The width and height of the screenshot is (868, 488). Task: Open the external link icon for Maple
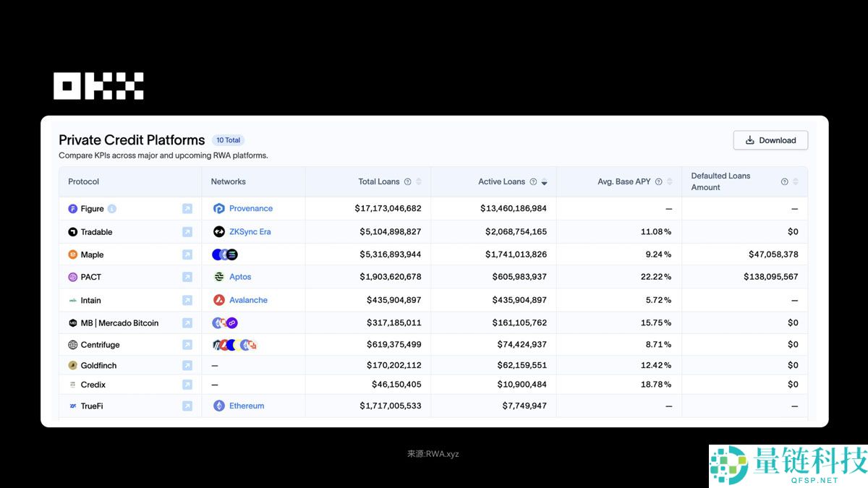(187, 254)
